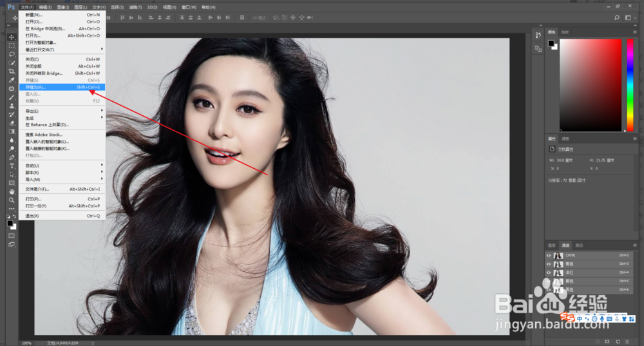This screenshot has height=346, width=644.
Task: Click the delete channel trash icon
Action: [627, 341]
